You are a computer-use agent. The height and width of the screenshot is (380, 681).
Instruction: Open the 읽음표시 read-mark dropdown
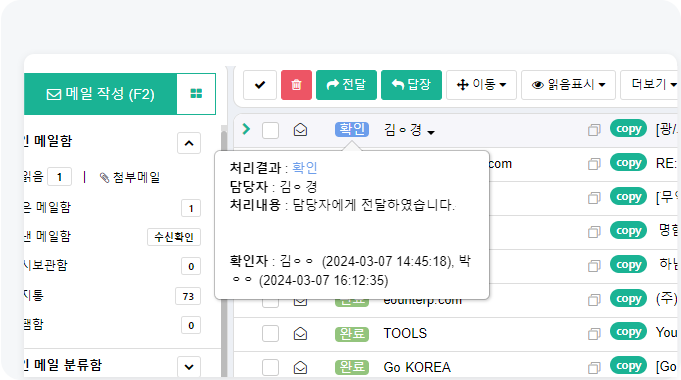[x=568, y=85]
